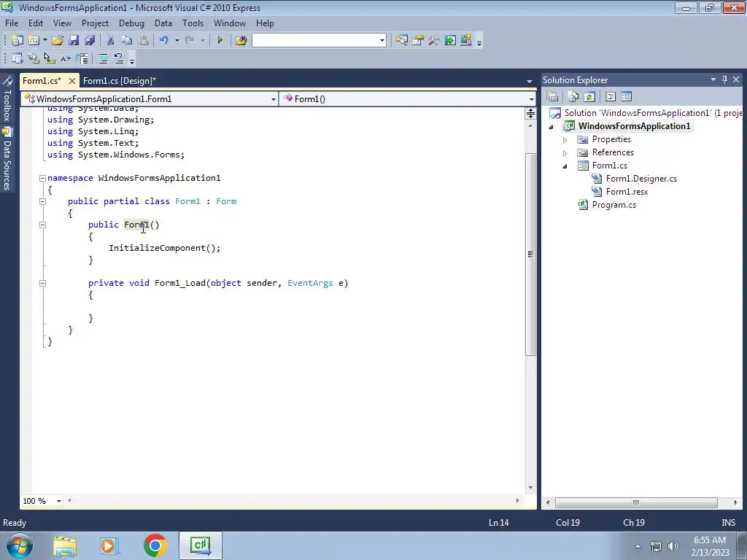The image size is (747, 560).
Task: Open the Tools menu
Action: click(x=193, y=23)
